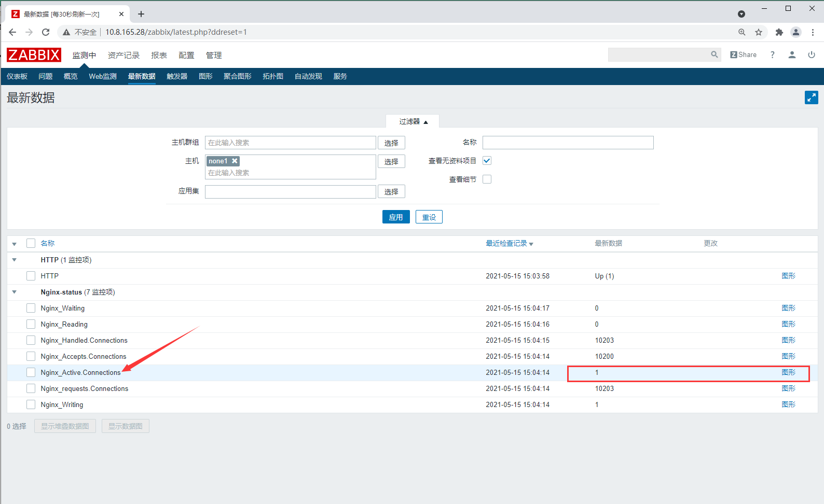Focus the 主机群组 search field
Image resolution: width=824 pixels, height=504 pixels.
tap(291, 143)
